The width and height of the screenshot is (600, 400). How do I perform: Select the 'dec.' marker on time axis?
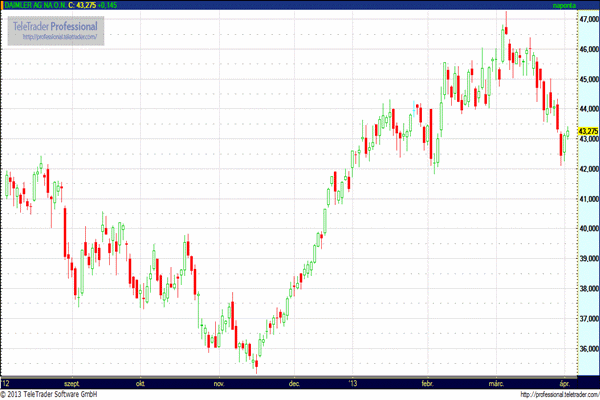(295, 382)
